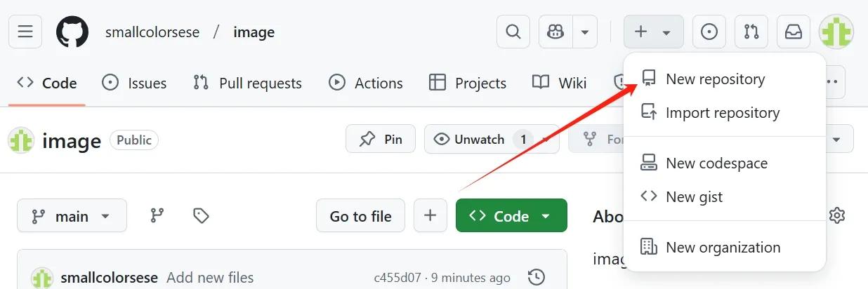Open the About settings gear icon
This screenshot has width=868, height=289.
(x=836, y=215)
